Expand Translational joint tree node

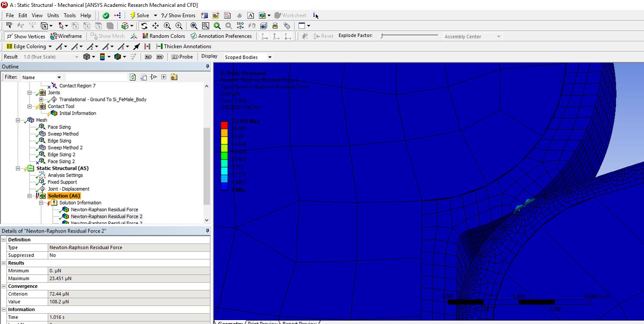click(41, 100)
